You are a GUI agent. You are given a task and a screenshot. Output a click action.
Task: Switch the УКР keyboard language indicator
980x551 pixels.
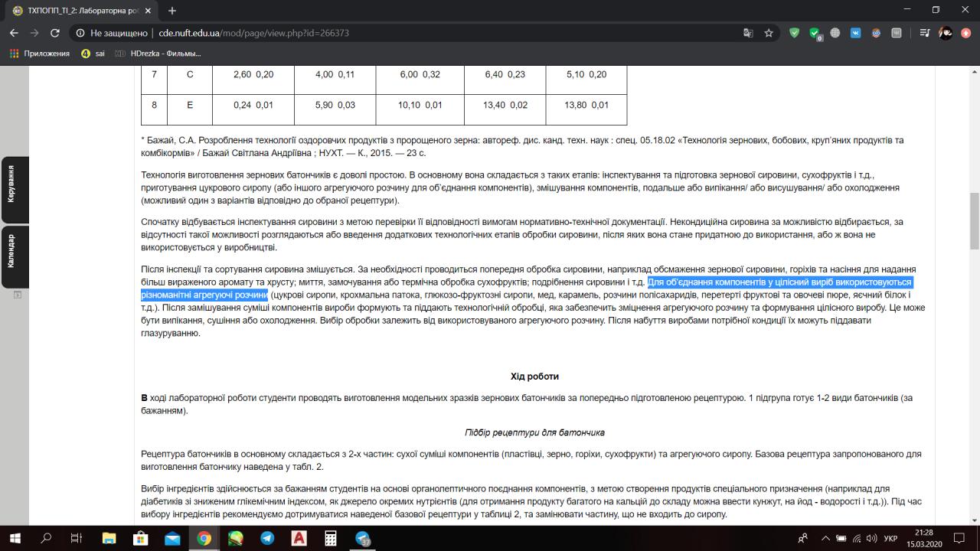tap(890, 538)
